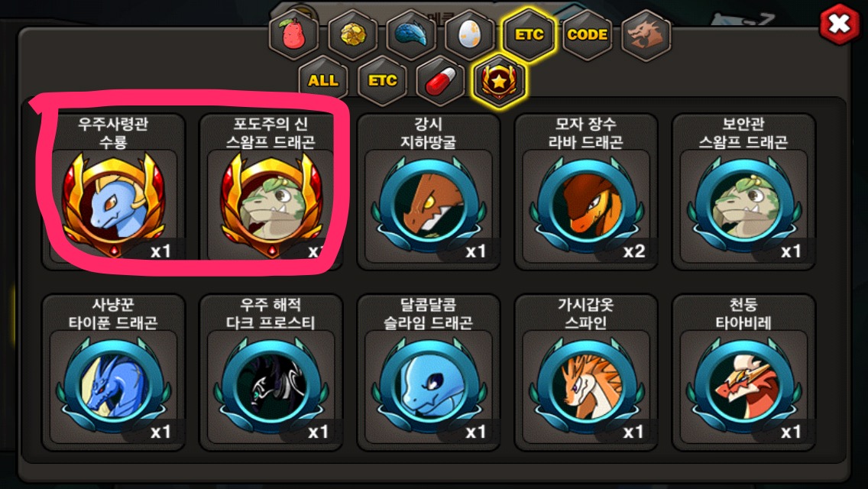Open the fruit food category tab

click(x=294, y=34)
